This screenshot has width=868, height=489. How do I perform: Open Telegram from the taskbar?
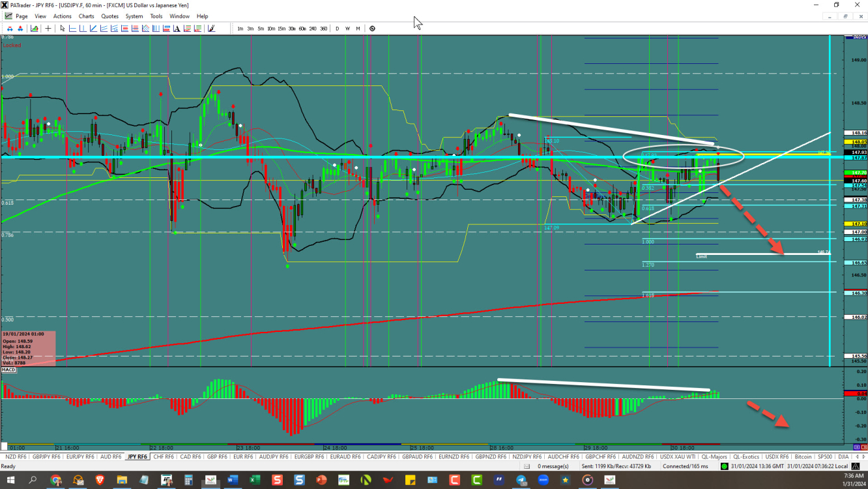521,480
